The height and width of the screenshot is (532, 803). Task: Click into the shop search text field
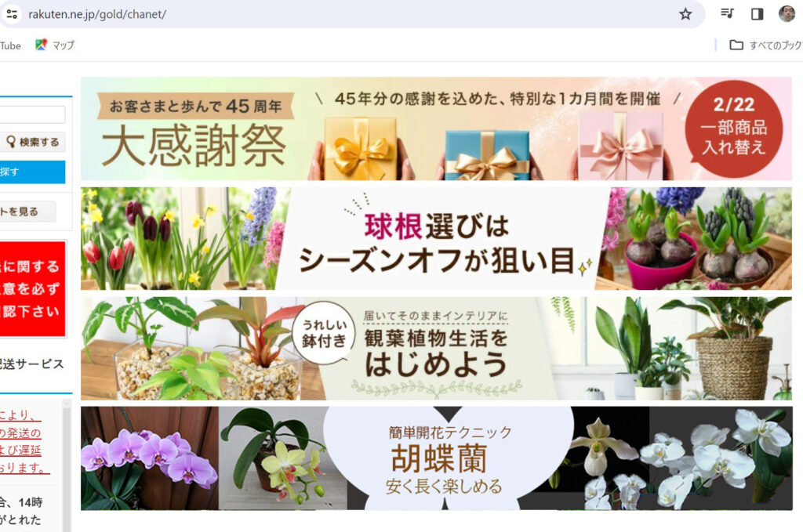pyautogui.click(x=31, y=114)
